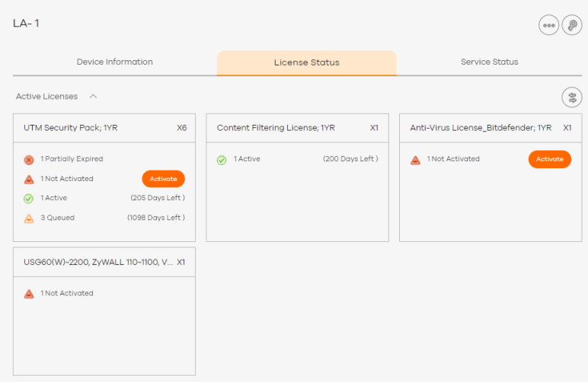Switch to the Device Information tab
This screenshot has height=382, width=588.
point(115,62)
